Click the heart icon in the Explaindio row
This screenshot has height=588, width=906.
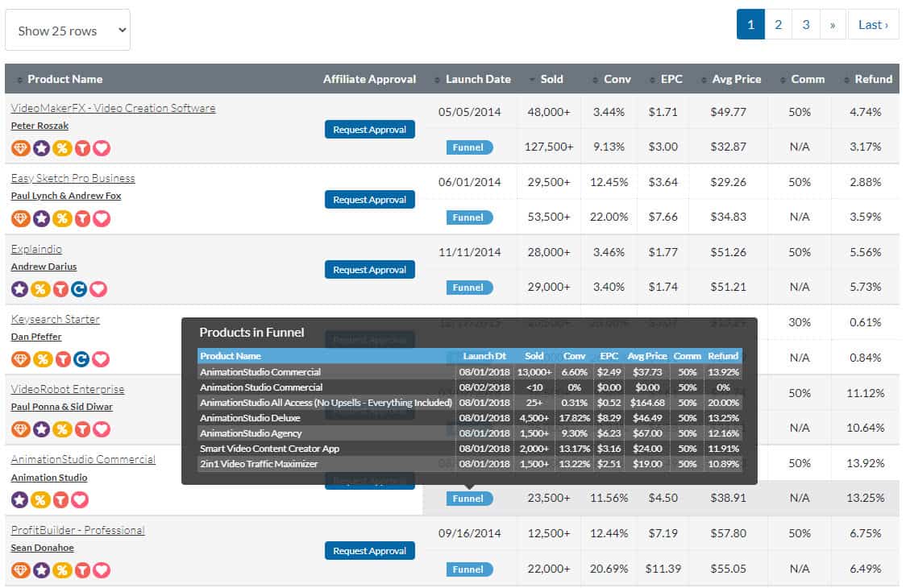[x=98, y=289]
